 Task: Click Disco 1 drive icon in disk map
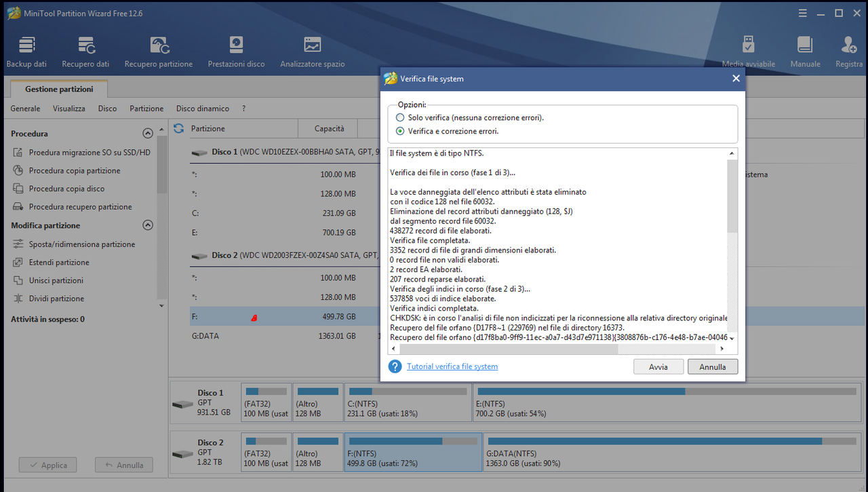coord(182,404)
